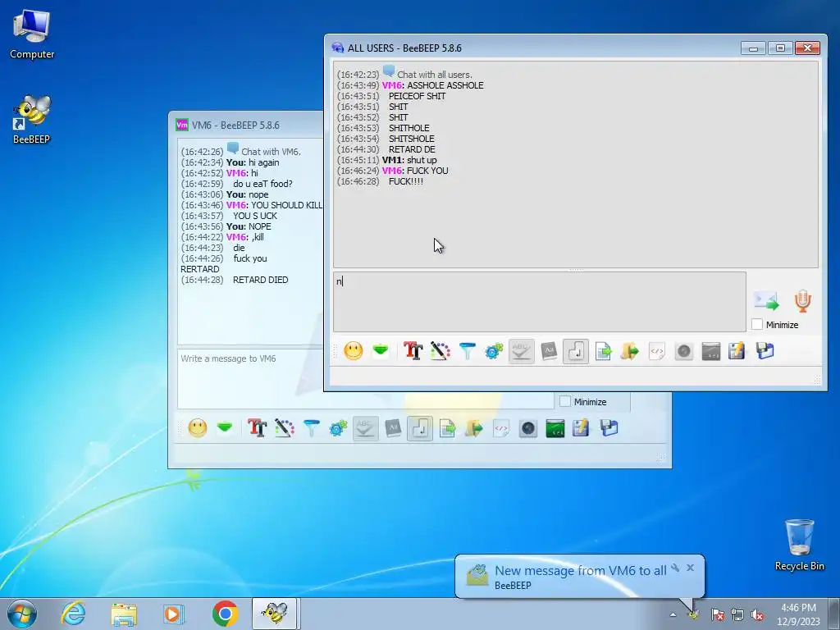Click send file icon in VM6 toolbar
This screenshot has height=630, width=840.
coord(447,428)
